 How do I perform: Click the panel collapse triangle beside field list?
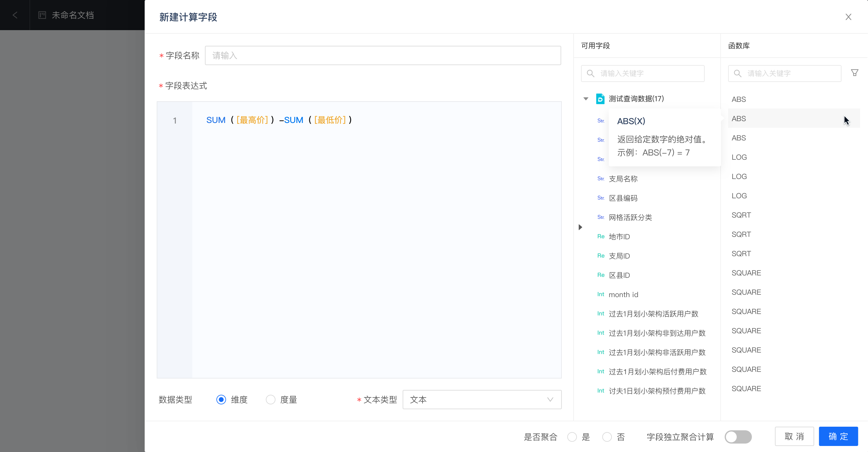pyautogui.click(x=580, y=227)
